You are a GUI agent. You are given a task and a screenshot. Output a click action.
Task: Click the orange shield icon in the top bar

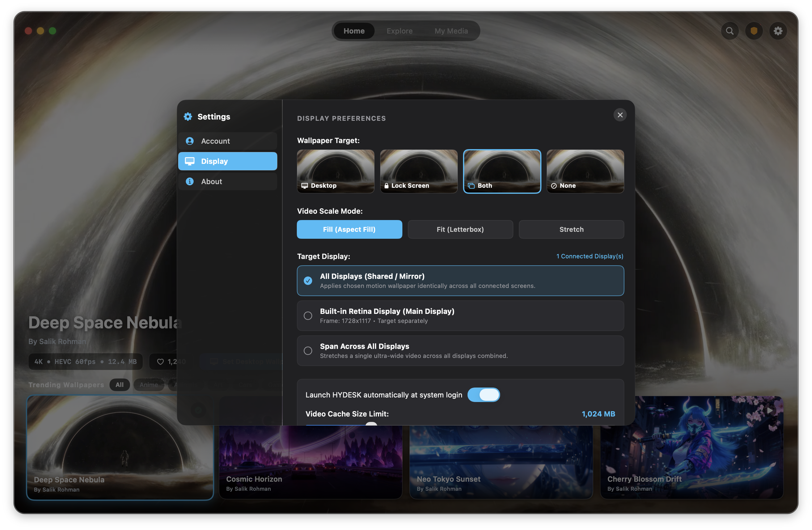click(x=754, y=31)
